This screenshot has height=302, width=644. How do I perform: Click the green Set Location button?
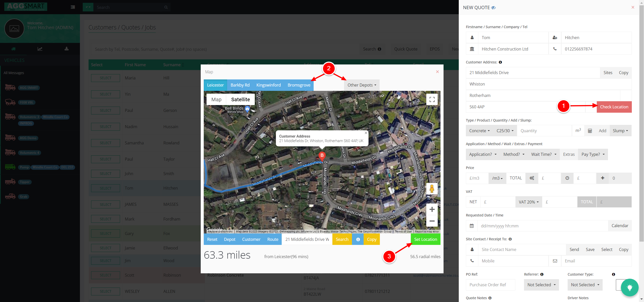pyautogui.click(x=426, y=239)
